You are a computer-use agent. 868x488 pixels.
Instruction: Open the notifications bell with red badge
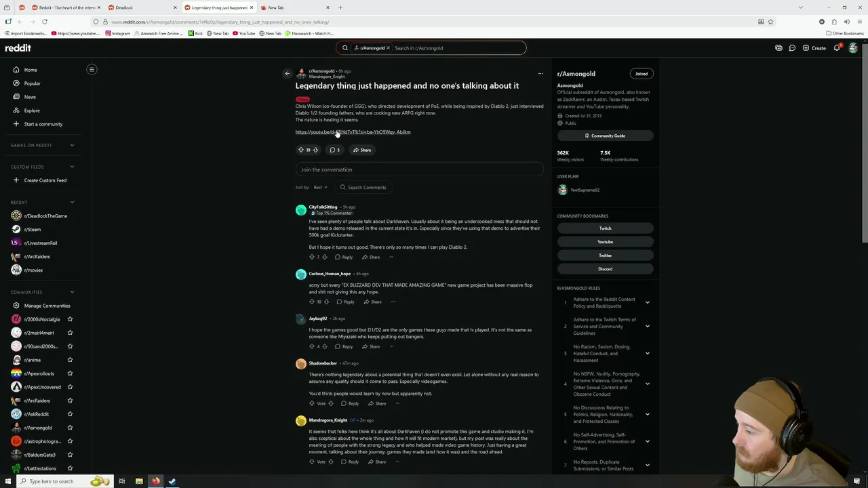pyautogui.click(x=837, y=47)
